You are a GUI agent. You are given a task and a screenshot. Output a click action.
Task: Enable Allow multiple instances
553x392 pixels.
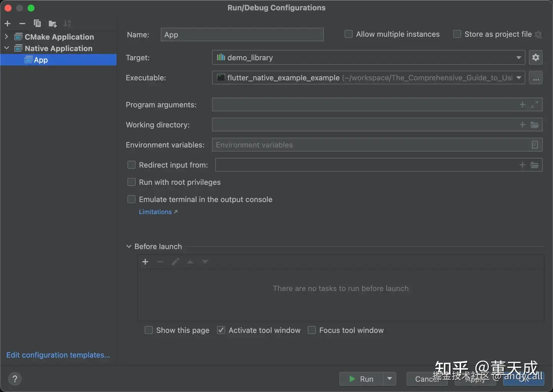pyautogui.click(x=349, y=34)
